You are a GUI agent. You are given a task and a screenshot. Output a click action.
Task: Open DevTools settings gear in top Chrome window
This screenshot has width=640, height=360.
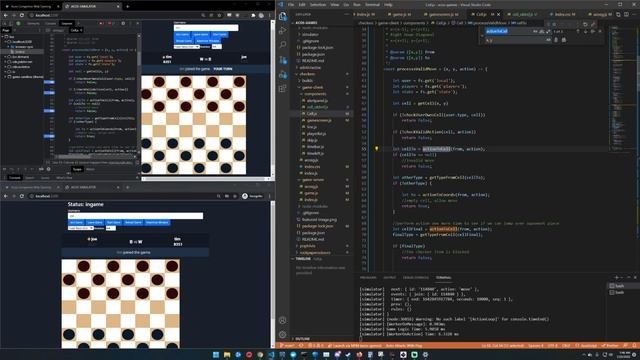click(x=123, y=23)
